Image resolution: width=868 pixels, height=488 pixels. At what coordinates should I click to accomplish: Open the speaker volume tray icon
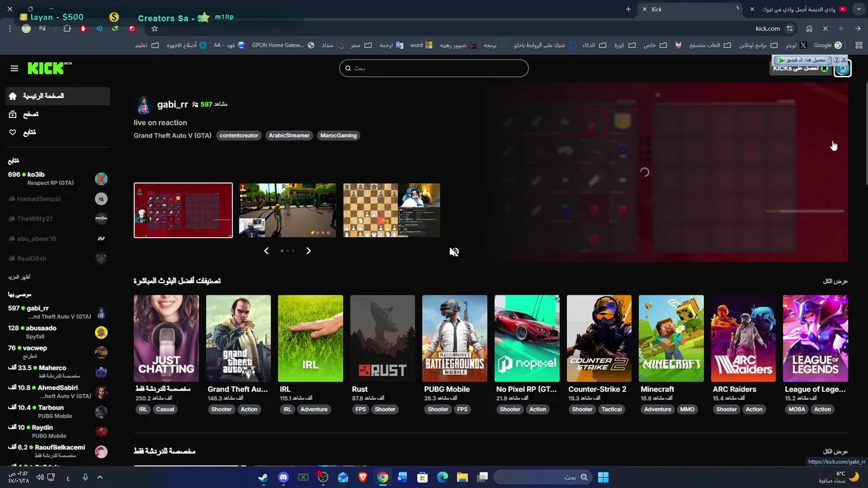click(40, 477)
